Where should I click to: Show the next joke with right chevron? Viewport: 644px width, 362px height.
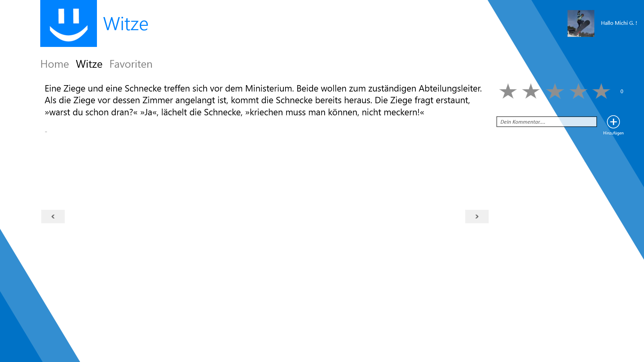coord(477,217)
